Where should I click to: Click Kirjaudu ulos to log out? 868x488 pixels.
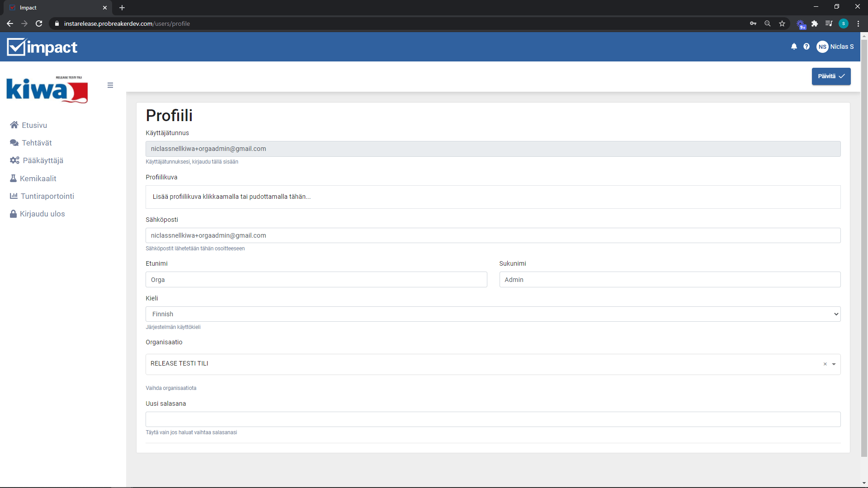(x=42, y=214)
